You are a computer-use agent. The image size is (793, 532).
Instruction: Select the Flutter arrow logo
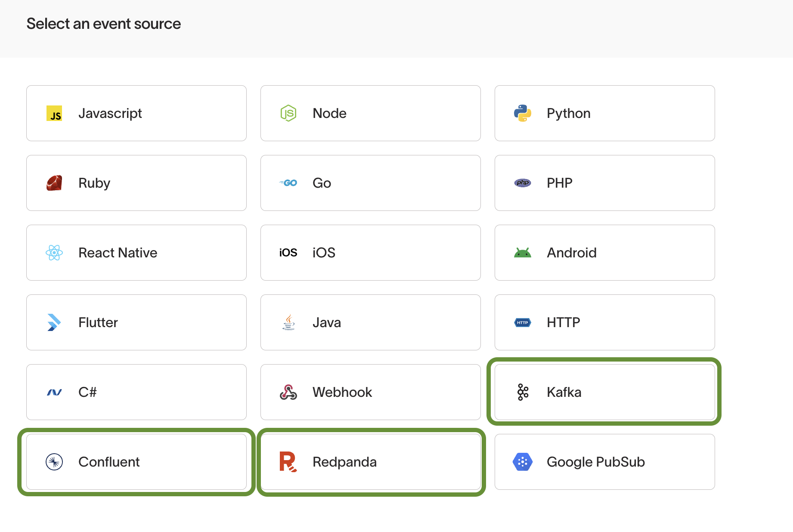point(54,322)
